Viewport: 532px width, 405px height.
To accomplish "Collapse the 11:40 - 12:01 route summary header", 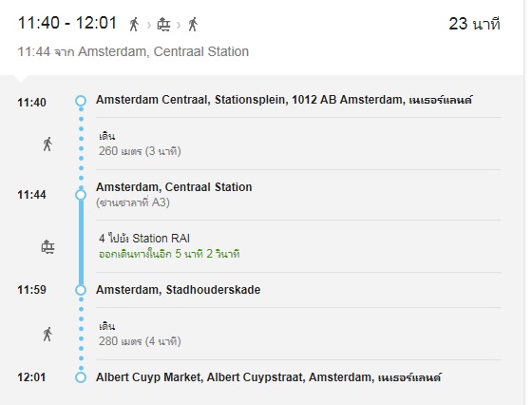I will pos(261,37).
